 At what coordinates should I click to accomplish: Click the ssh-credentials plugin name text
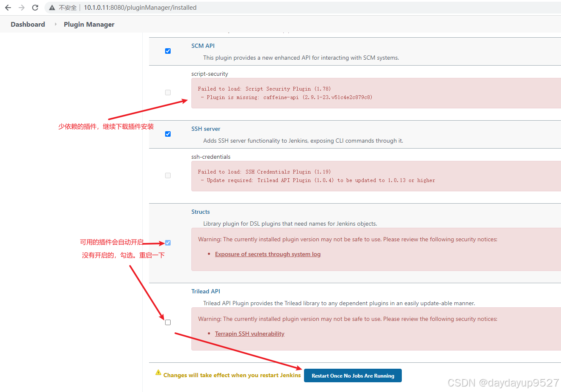click(x=211, y=157)
